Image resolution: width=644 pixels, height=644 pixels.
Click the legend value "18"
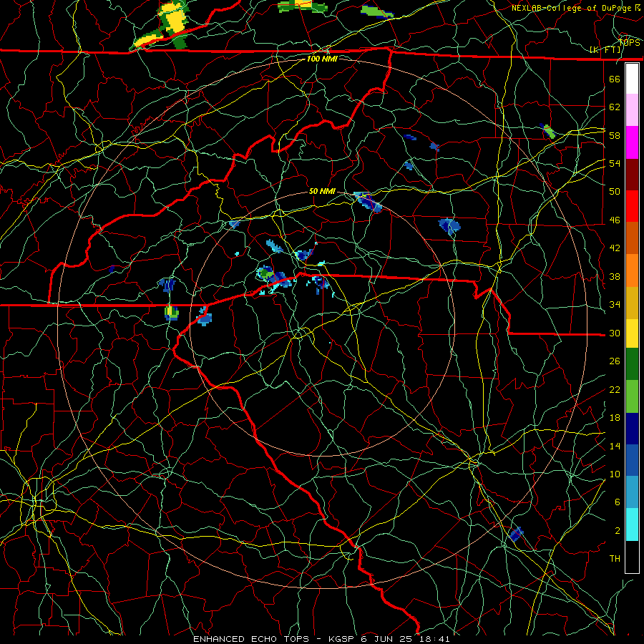[x=615, y=418]
